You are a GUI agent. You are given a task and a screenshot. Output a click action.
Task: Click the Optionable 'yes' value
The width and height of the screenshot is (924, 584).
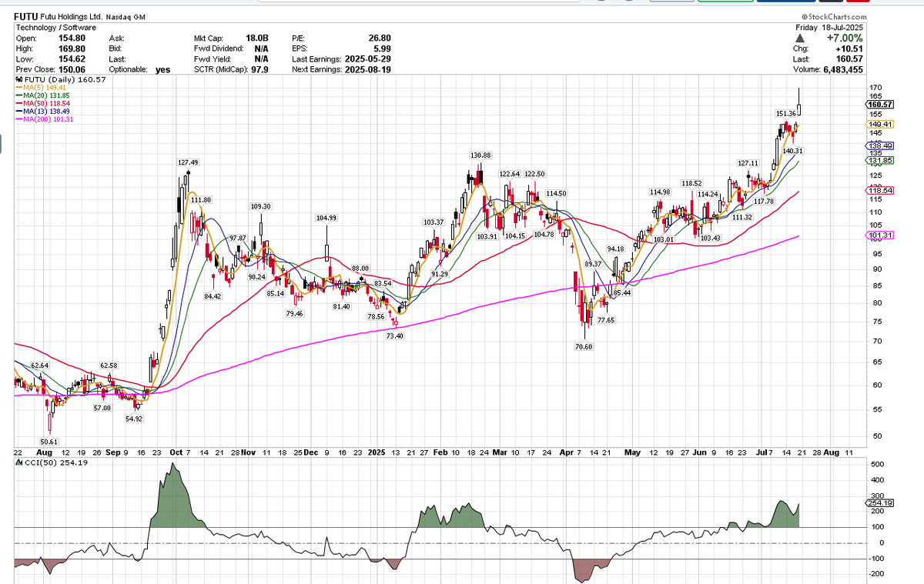162,68
